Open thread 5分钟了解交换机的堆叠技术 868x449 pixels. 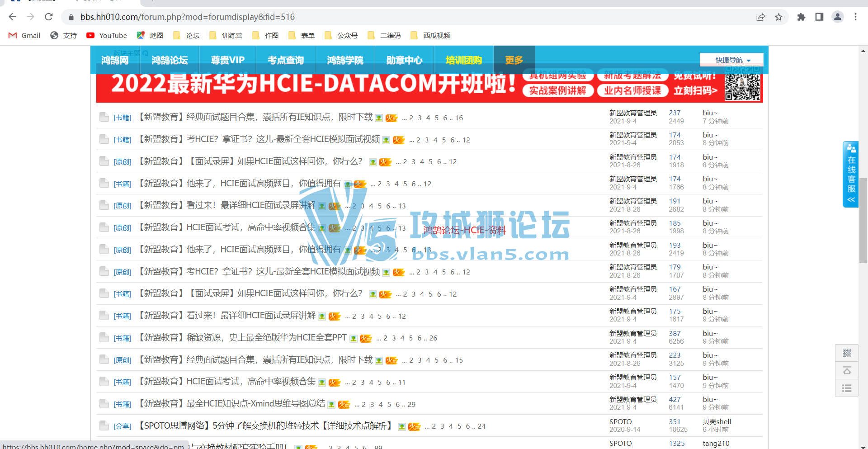[266, 426]
